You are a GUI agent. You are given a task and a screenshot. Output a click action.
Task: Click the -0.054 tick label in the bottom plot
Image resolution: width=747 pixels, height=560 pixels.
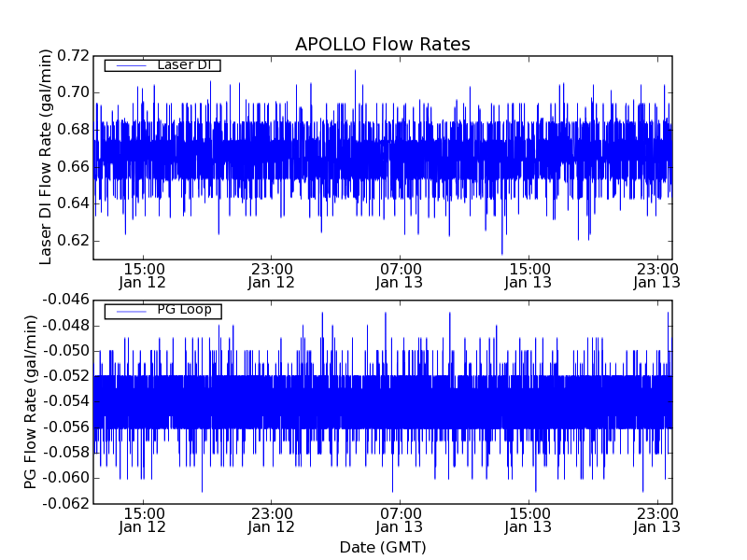(x=65, y=401)
